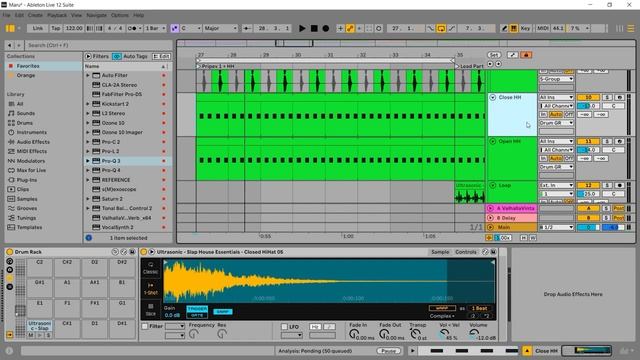The image size is (640, 360).
Task: Pause the sample analysis
Action: click(x=388, y=351)
